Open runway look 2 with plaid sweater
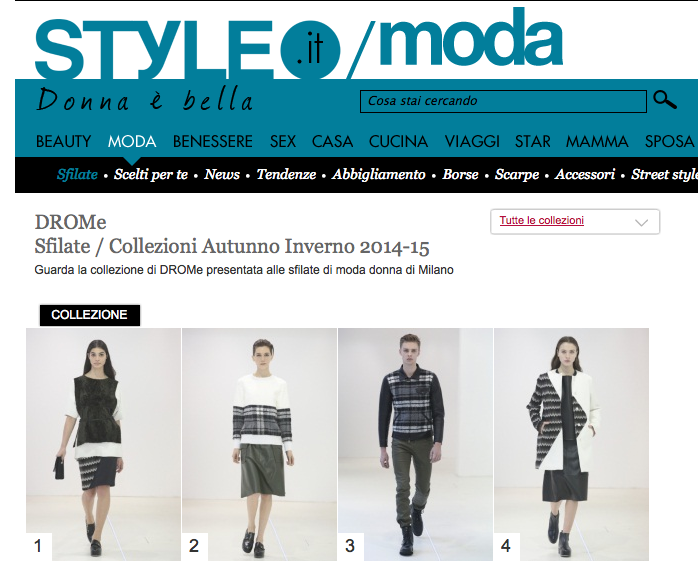Image resolution: width=698 pixels, height=562 pixels. [259, 444]
